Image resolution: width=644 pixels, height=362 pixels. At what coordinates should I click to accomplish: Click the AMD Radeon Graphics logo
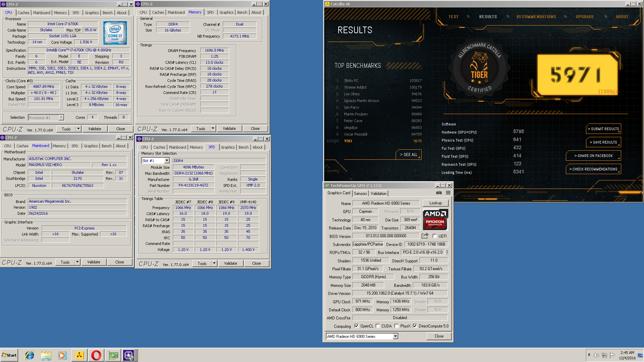click(x=435, y=219)
